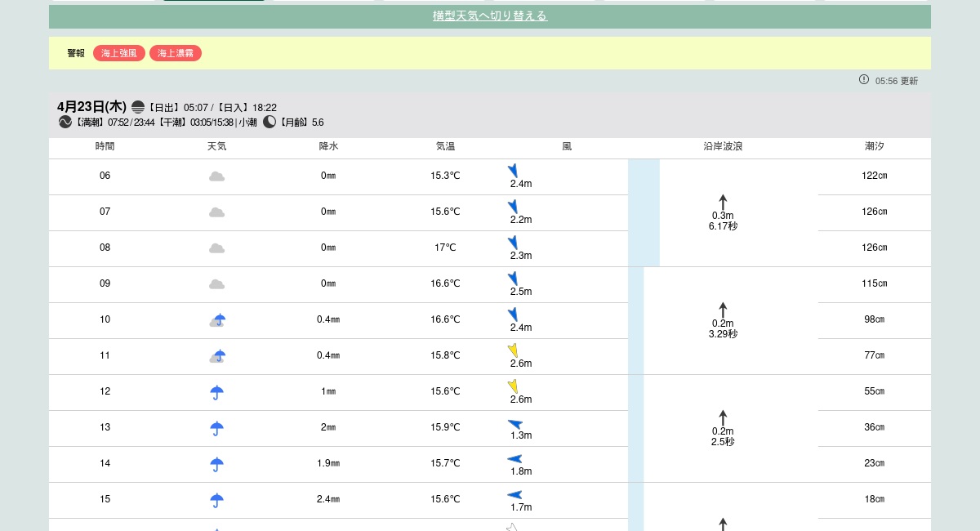Click the cloudy icon for 09 o'clock
The height and width of the screenshot is (531, 980).
click(216, 284)
